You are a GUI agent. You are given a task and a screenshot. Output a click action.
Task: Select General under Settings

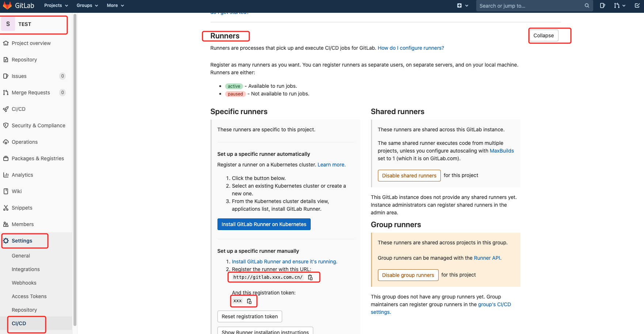[21, 256]
